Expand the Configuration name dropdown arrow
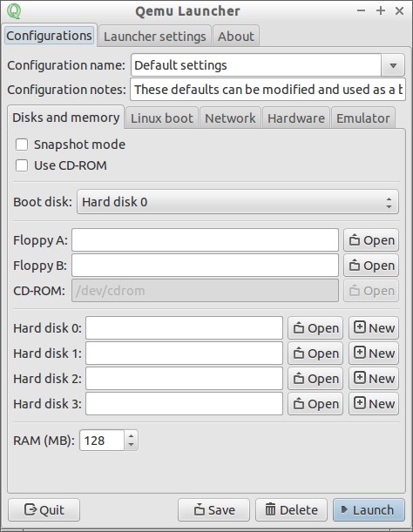 click(393, 65)
